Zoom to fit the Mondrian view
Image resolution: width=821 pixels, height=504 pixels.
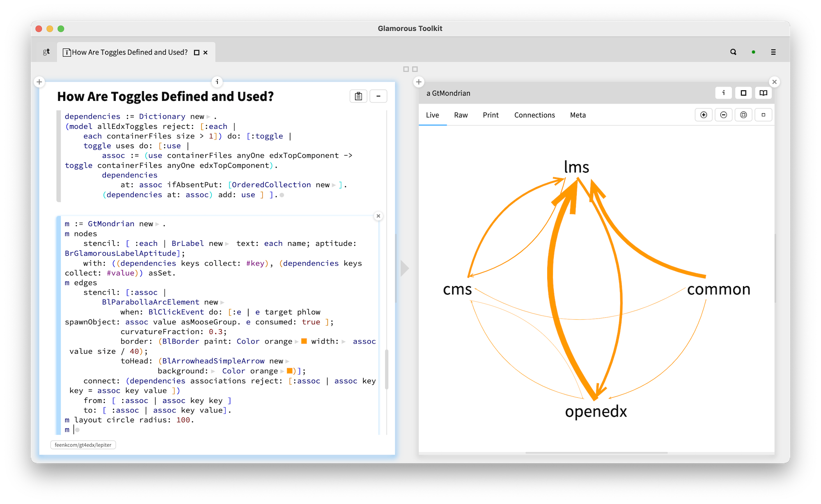click(743, 115)
